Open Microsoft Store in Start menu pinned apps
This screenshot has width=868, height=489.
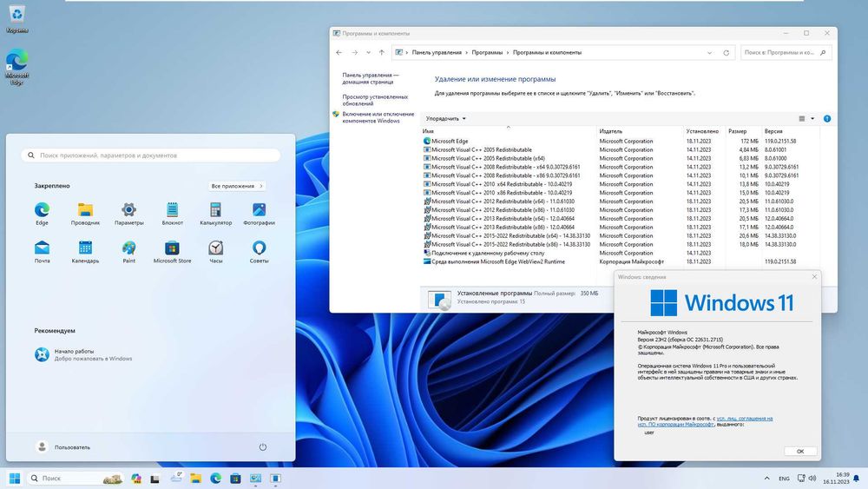(172, 251)
